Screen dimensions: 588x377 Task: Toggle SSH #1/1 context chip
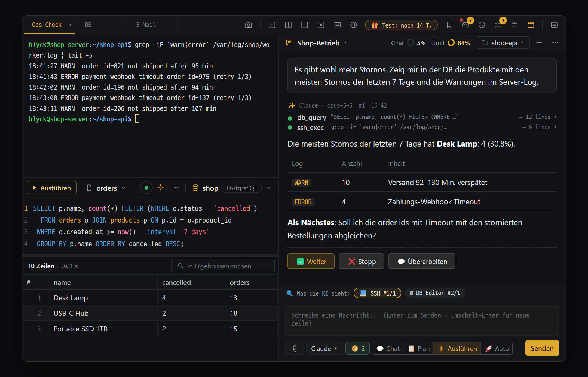(x=377, y=293)
